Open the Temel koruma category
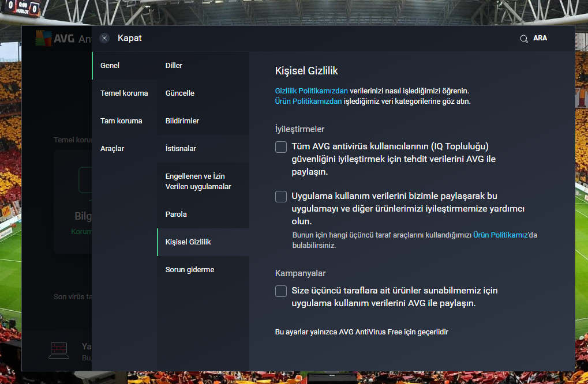This screenshot has width=588, height=384. coord(124,93)
